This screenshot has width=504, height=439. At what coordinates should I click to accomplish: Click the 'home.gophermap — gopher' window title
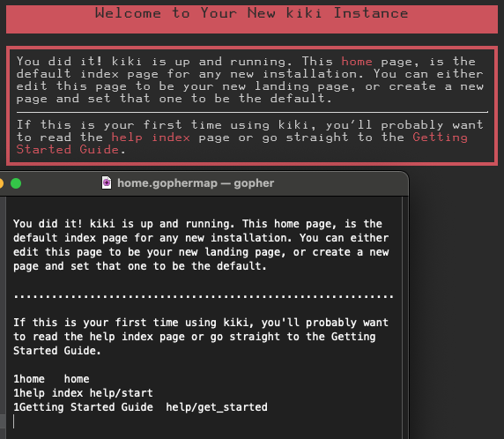point(196,183)
